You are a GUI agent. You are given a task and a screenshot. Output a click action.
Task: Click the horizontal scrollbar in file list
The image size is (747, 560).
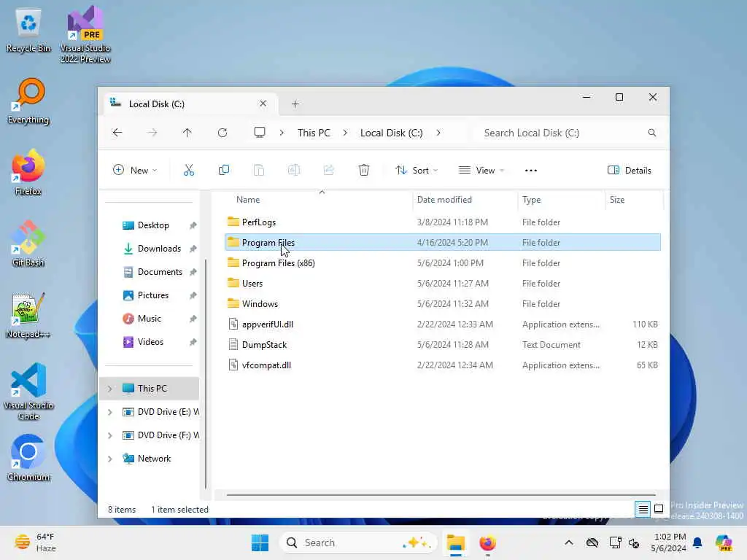coord(441,495)
